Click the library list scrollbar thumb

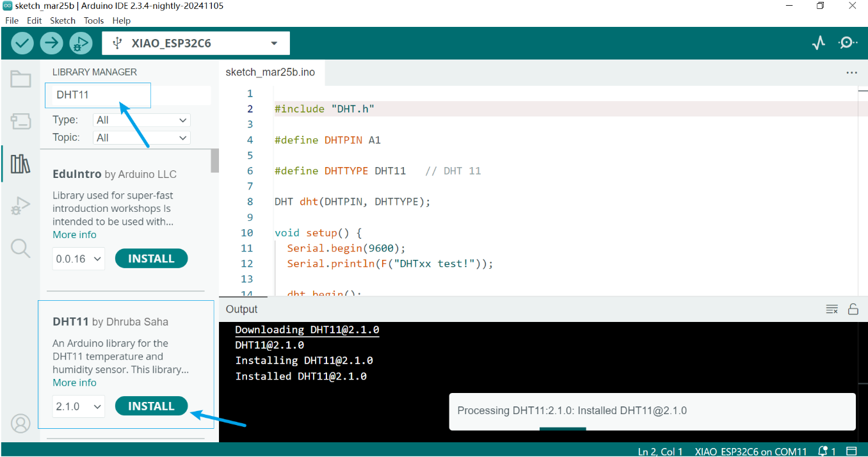click(214, 161)
